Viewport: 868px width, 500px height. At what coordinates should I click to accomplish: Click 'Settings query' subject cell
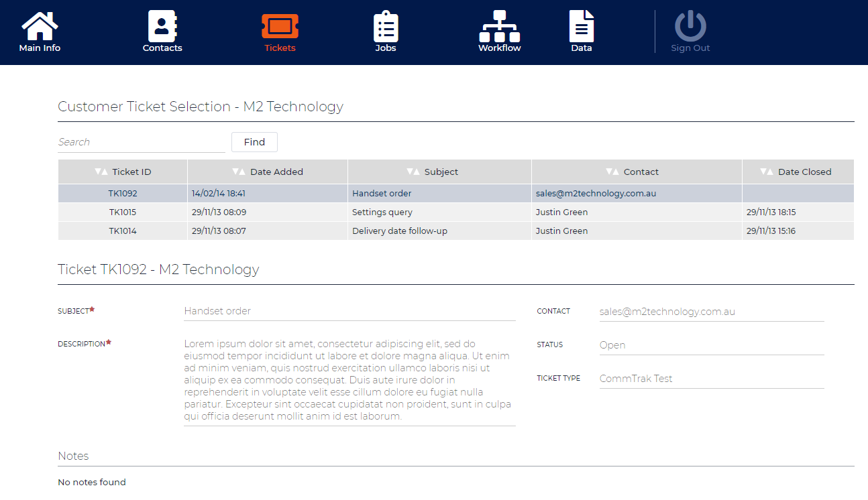pos(439,212)
